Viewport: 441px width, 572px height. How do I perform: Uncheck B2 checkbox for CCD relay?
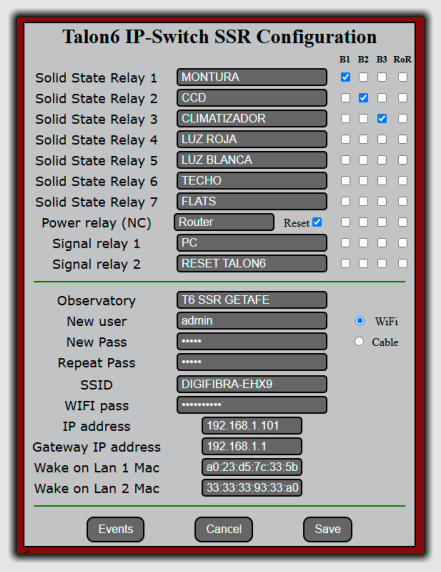point(363,98)
